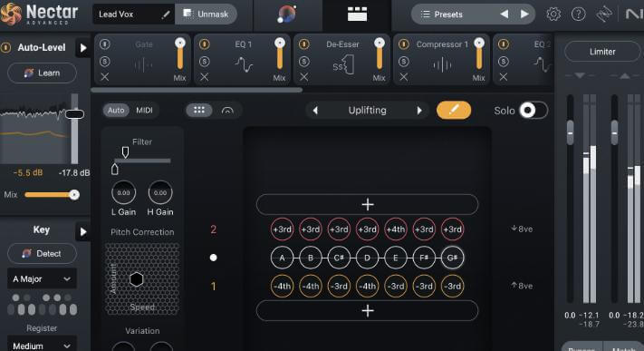Image resolution: width=644 pixels, height=351 pixels.
Task: Select the C# scale note
Action: tap(339, 258)
